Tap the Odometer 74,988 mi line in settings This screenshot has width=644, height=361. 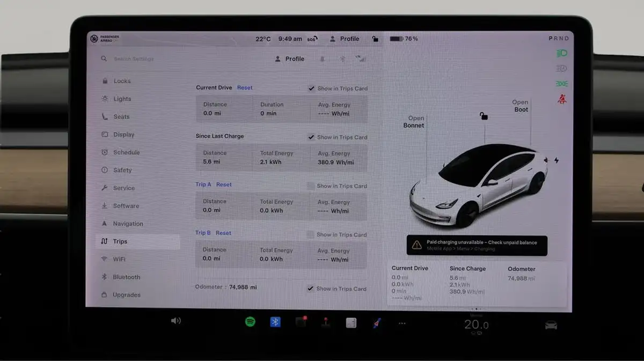226,287
